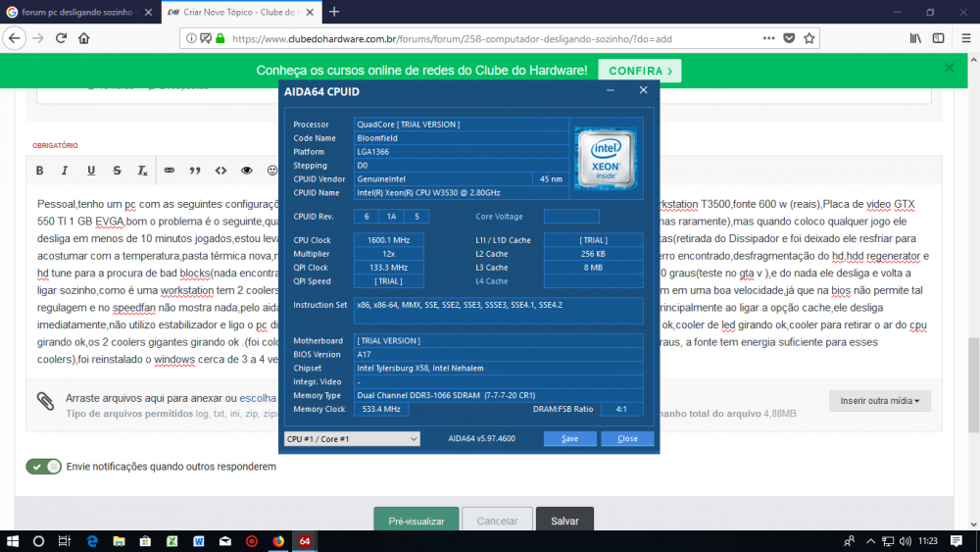Open Microsoft Word from the taskbar
This screenshot has height=552, width=980.
tap(198, 540)
